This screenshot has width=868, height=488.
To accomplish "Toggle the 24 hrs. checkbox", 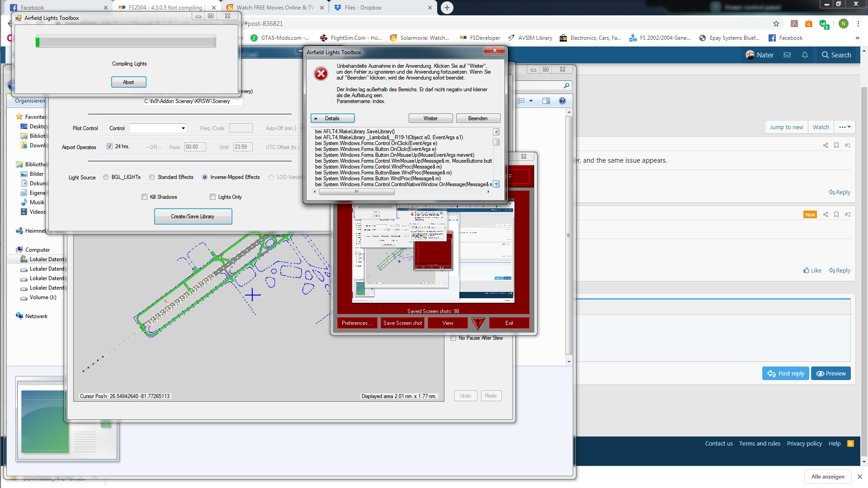I will (109, 146).
